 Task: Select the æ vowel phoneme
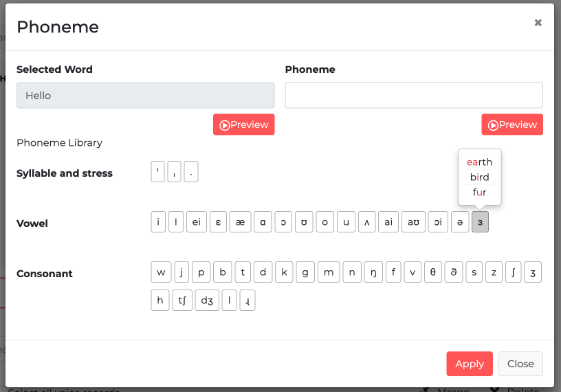(x=240, y=222)
